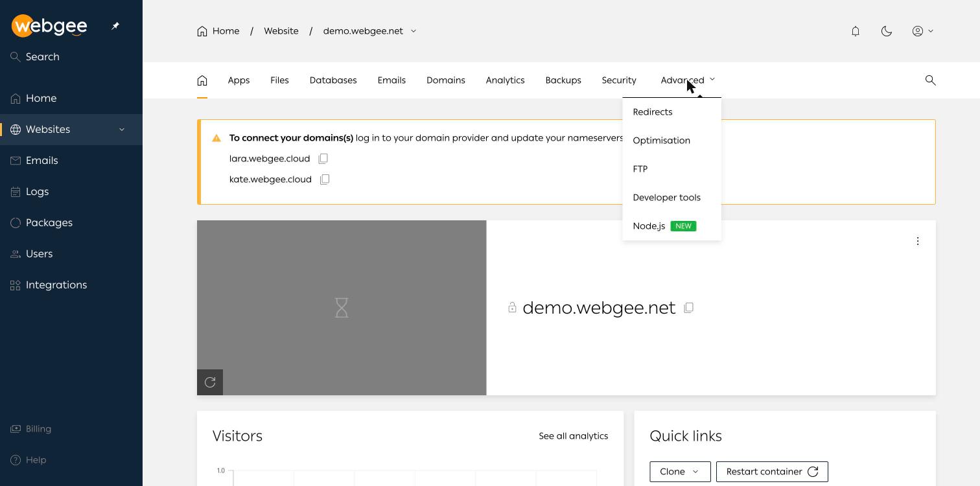
Task: Click the demo.webgee.net heading text
Action: pyautogui.click(x=599, y=308)
